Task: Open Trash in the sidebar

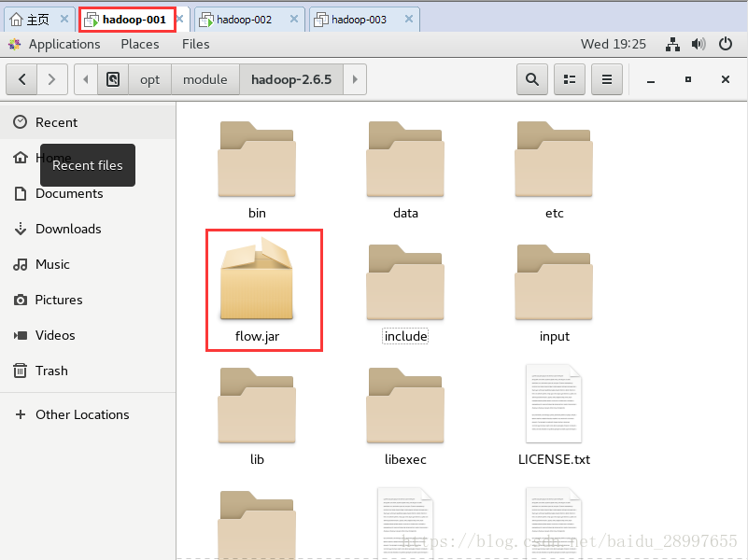Action: point(88,371)
